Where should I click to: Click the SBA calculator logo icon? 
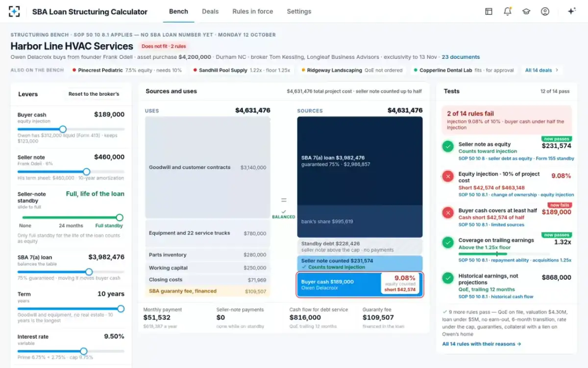pyautogui.click(x=14, y=11)
